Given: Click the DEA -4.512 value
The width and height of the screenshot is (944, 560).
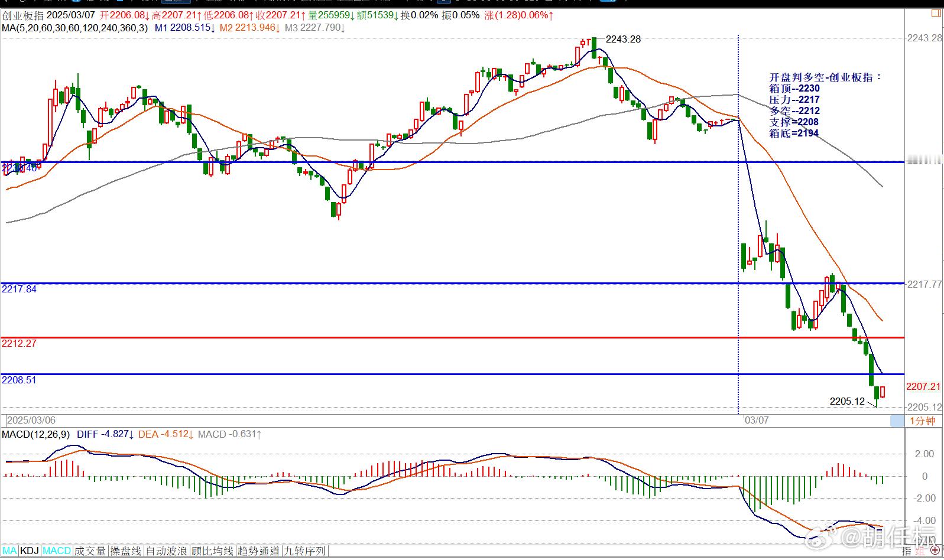Looking at the screenshot, I should pos(166,434).
